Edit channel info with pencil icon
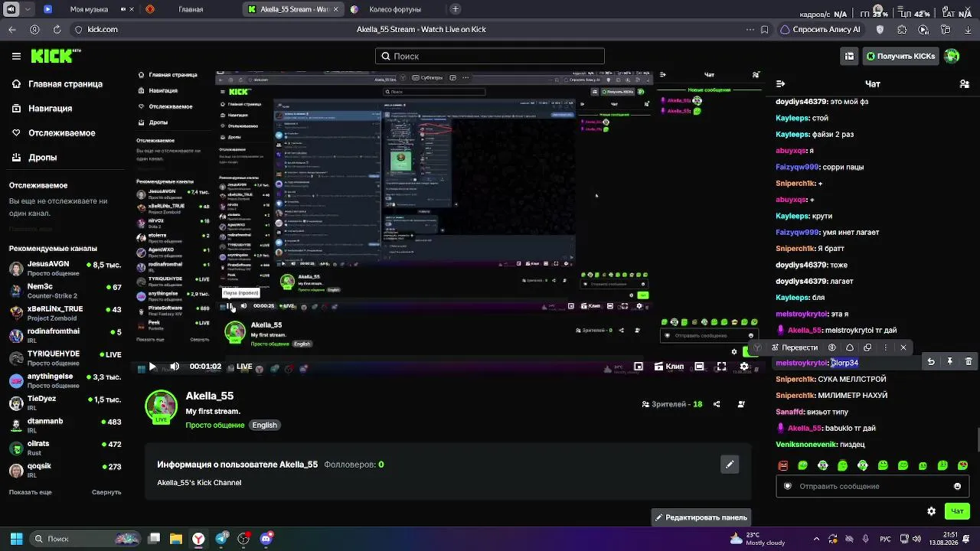This screenshot has height=551, width=980. [730, 465]
